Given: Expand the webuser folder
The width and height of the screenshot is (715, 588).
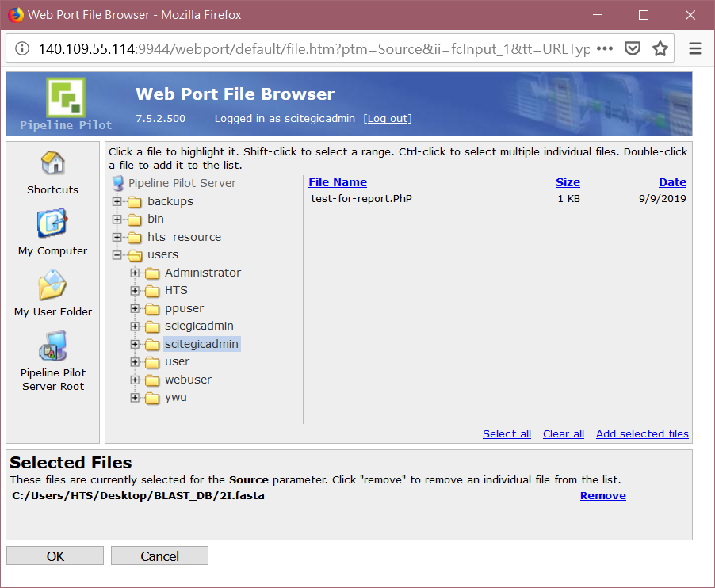Looking at the screenshot, I should 135,380.
